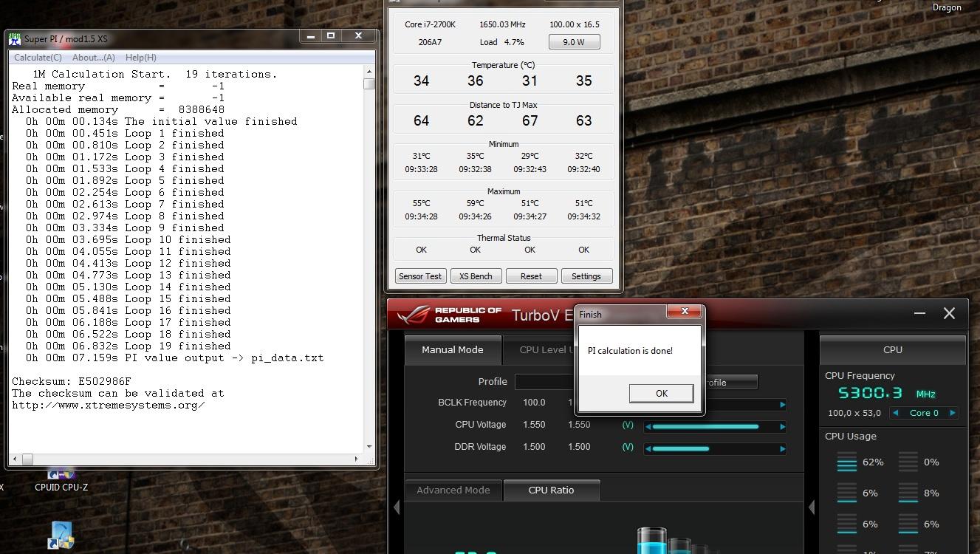Click the CPU Voltage slider right arrow
Image resolution: width=980 pixels, height=554 pixels.
tap(783, 426)
